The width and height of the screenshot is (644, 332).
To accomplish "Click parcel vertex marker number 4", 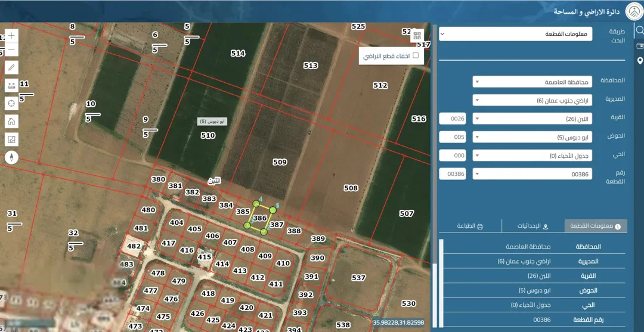I will [x=256, y=203].
